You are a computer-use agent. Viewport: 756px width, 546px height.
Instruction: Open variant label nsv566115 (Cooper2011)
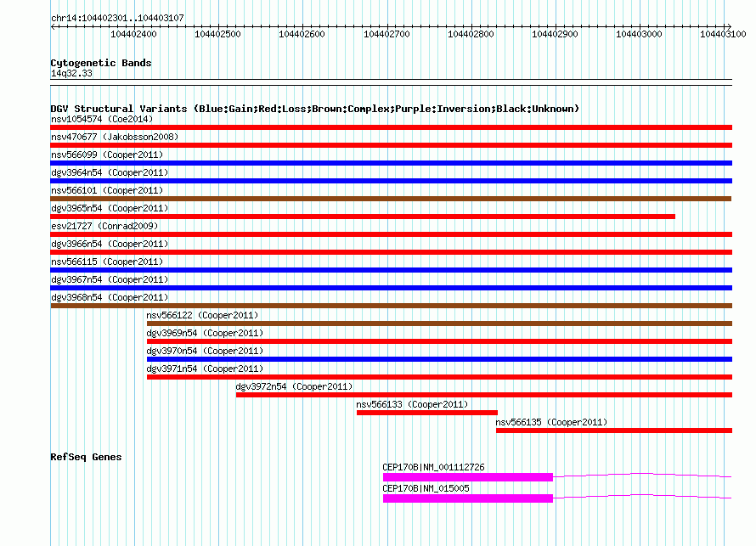tap(107, 262)
